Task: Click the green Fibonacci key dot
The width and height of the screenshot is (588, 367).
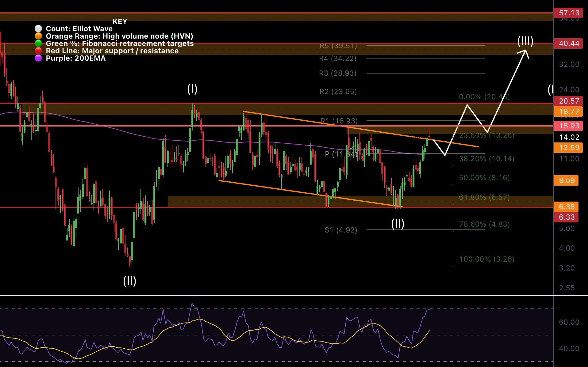Action: pos(38,44)
